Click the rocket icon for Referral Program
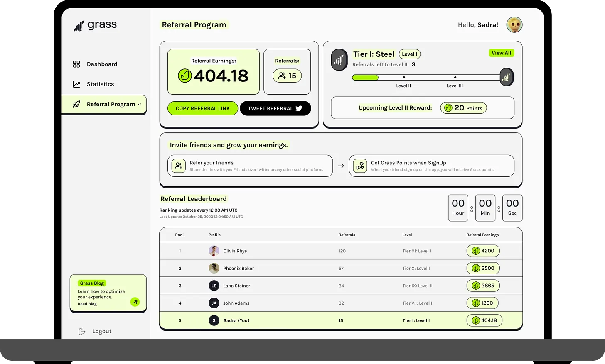 pyautogui.click(x=76, y=104)
